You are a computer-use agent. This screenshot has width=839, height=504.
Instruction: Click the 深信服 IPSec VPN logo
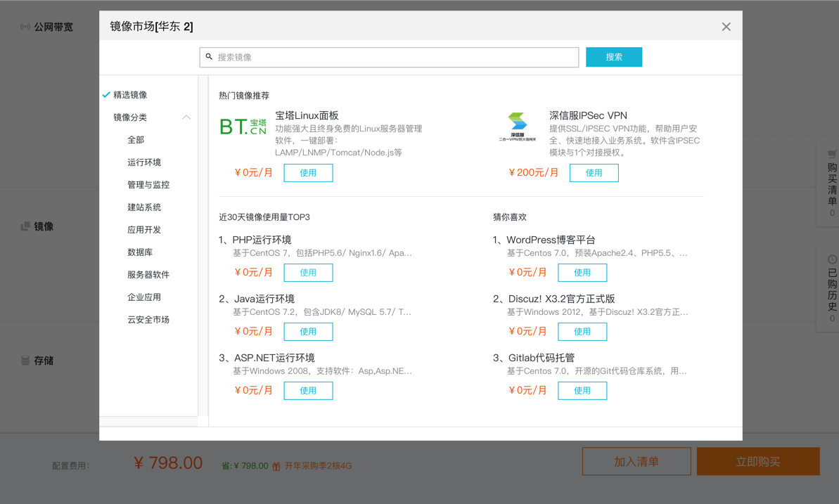(518, 127)
